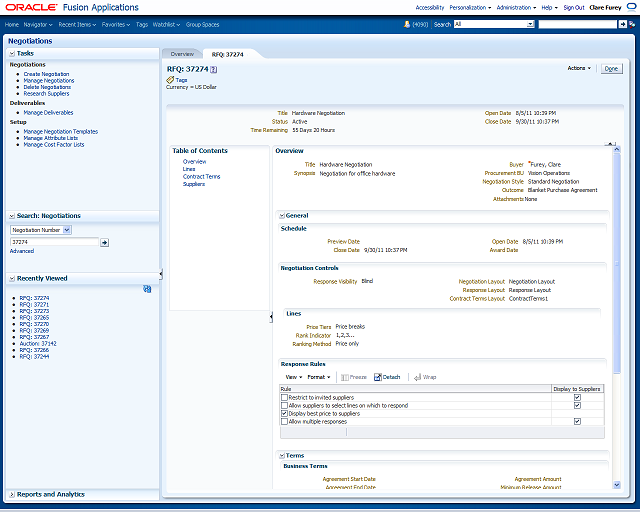The image size is (640, 512).
Task: Click the Sign Out link
Action: click(x=574, y=7)
